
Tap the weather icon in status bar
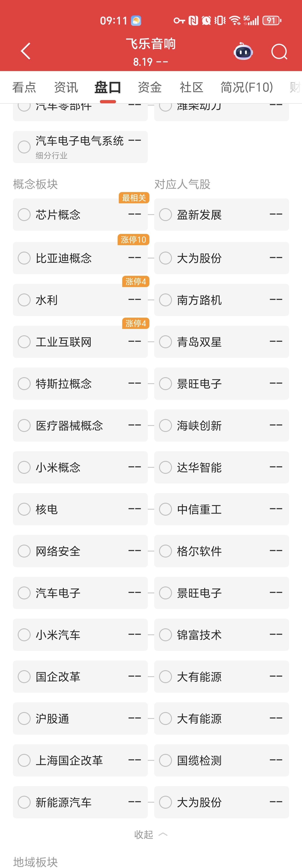136,20
